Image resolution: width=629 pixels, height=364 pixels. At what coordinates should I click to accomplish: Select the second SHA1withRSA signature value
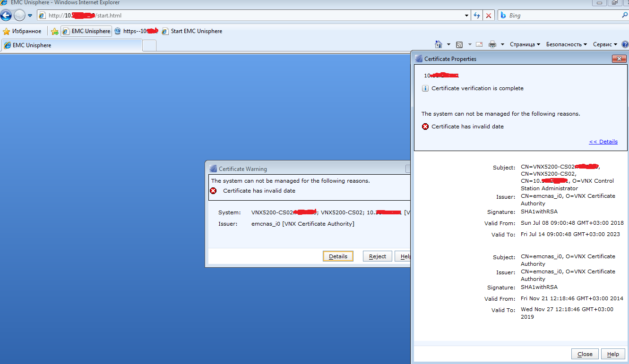(x=539, y=287)
